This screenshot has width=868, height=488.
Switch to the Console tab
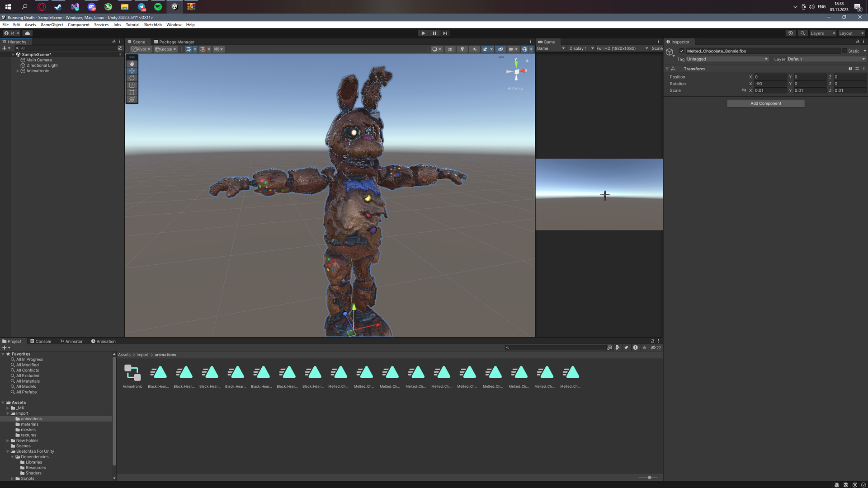point(41,342)
